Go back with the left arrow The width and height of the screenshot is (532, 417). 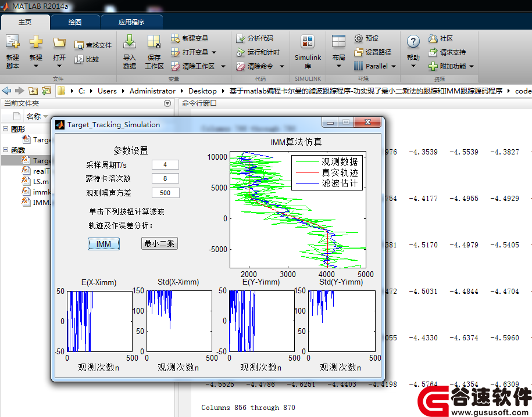coord(6,91)
